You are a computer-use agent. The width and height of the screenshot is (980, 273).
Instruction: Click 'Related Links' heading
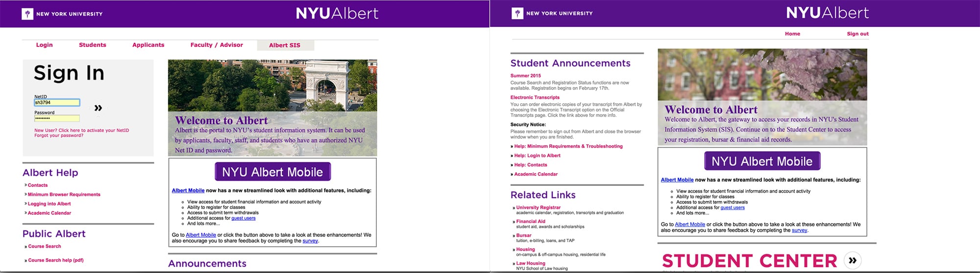click(543, 195)
